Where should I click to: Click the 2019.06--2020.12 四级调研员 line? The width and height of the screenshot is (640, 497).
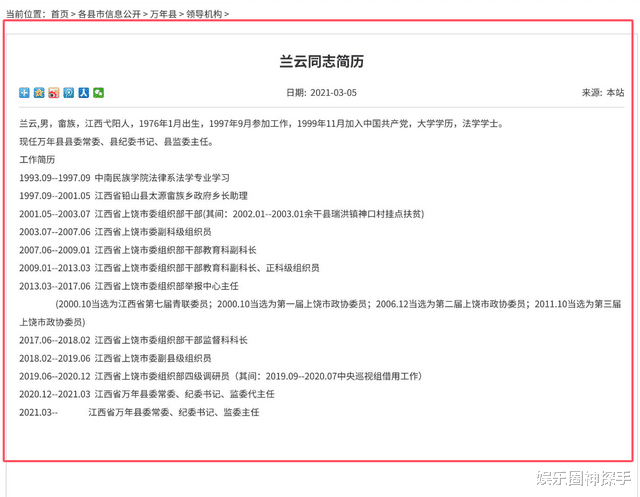pos(221,376)
